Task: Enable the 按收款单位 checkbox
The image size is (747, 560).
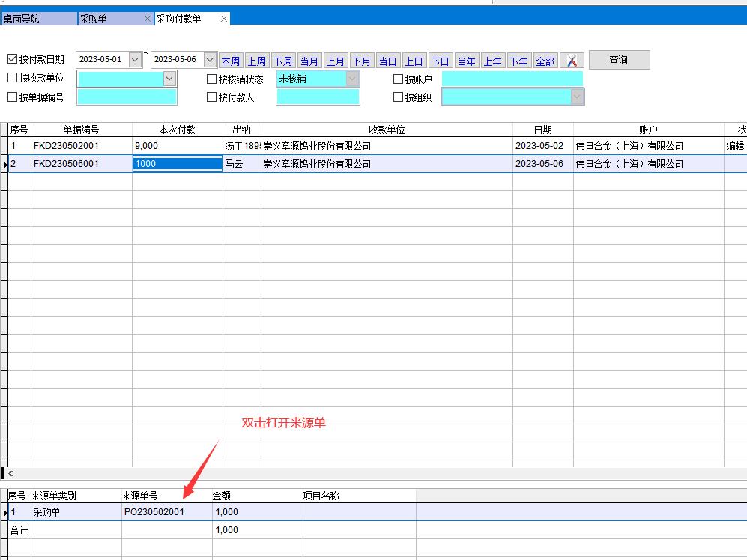Action: (12, 78)
